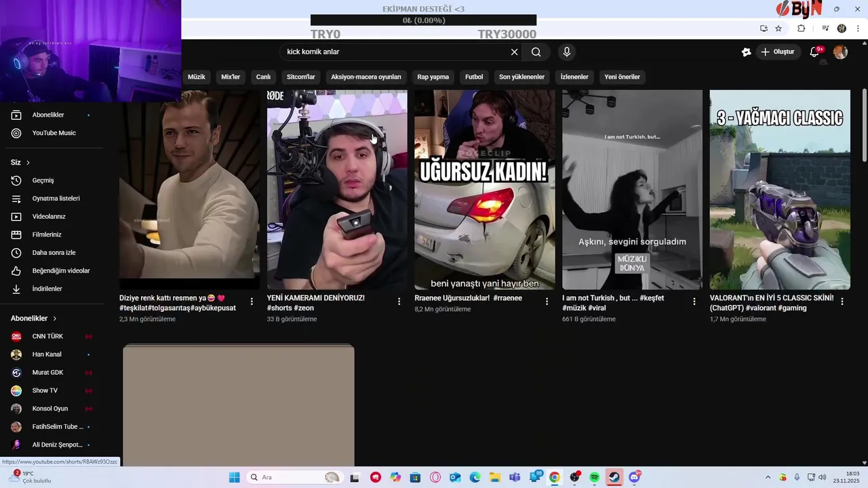The image size is (868, 488).
Task: Click the magnifier search button
Action: [x=536, y=52]
